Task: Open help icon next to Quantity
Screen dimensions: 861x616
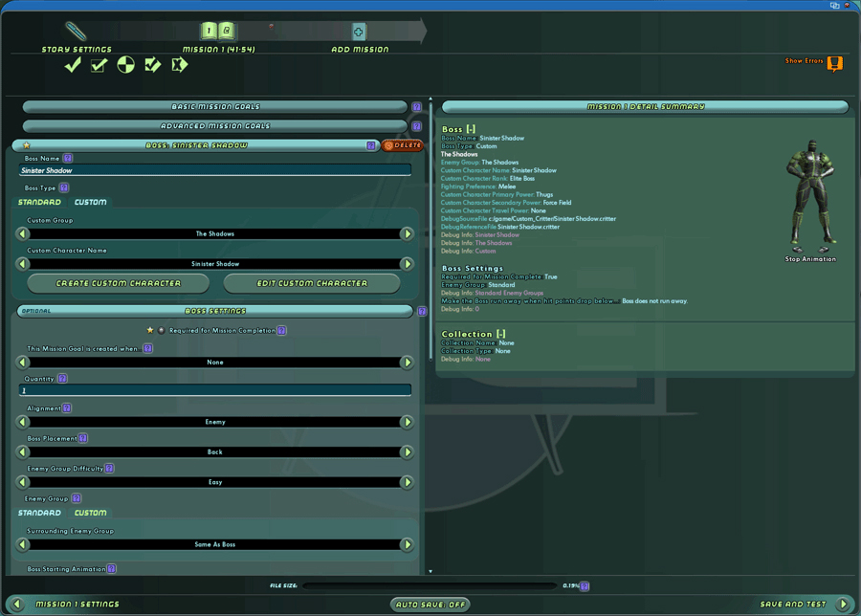Action: click(62, 378)
